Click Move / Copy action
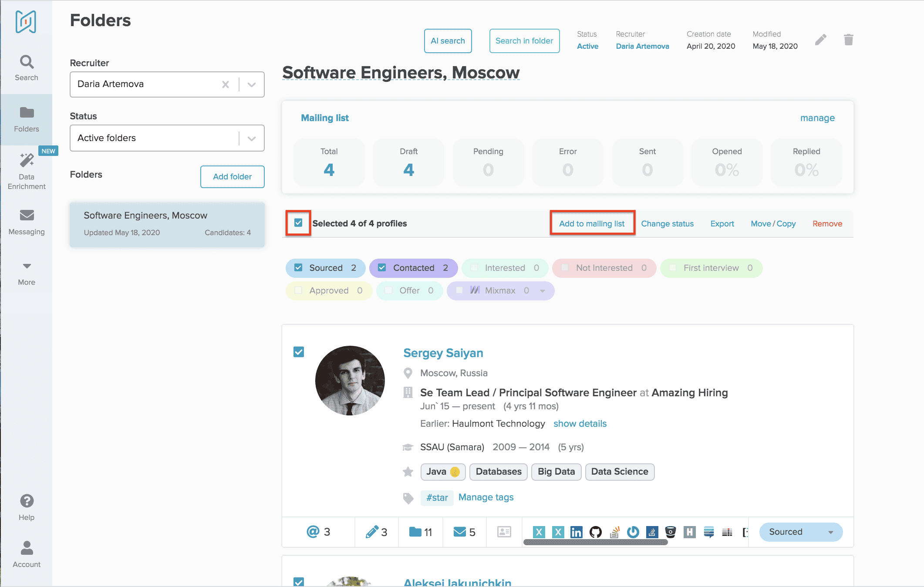 [x=773, y=223]
